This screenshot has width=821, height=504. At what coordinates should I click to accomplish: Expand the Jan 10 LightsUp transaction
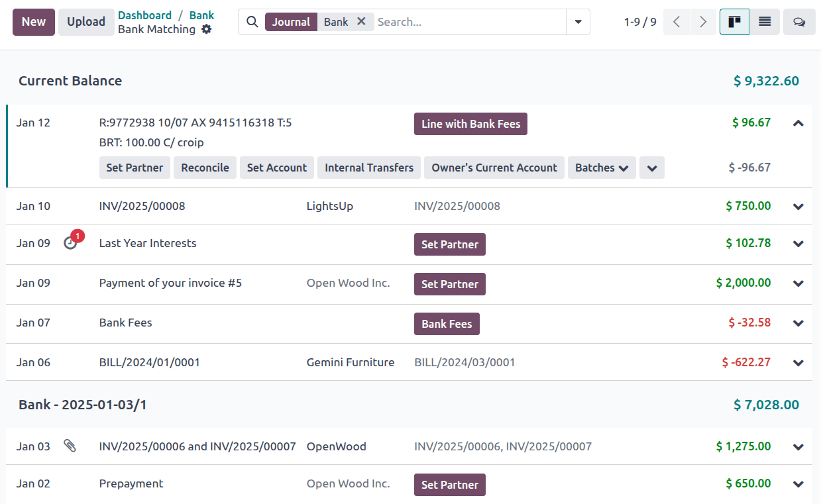798,206
